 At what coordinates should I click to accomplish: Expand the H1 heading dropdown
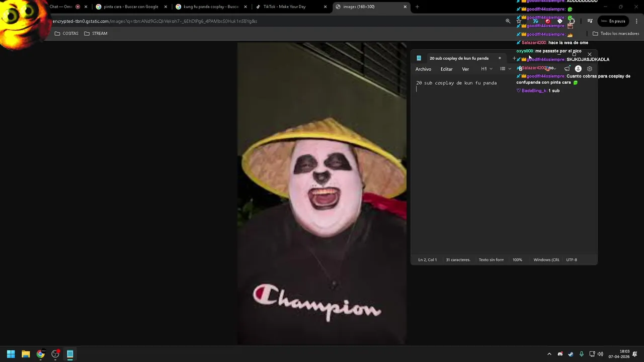pyautogui.click(x=486, y=69)
